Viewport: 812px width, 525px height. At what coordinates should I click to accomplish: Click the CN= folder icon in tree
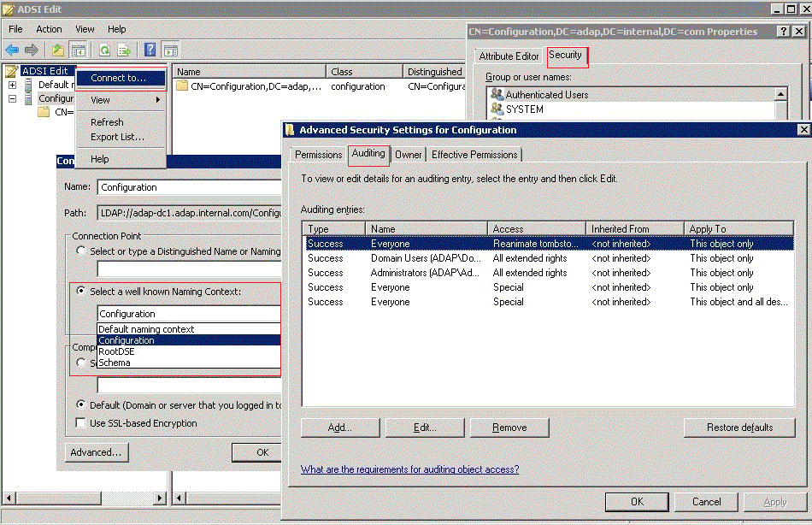(44, 112)
